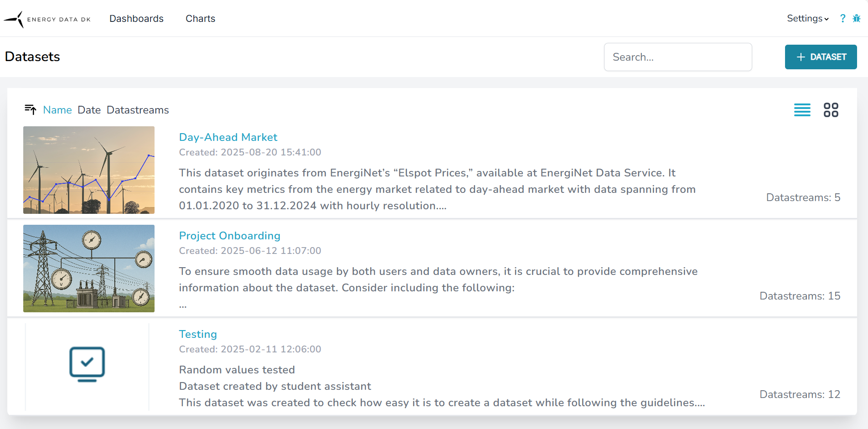Click the Energy Data DK logo
Viewport: 868px width, 429px height.
47,19
